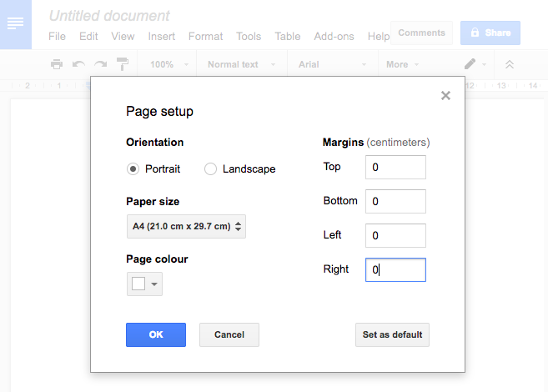548x392 pixels.
Task: Expand the zoom 100% dropdown
Action: [169, 64]
